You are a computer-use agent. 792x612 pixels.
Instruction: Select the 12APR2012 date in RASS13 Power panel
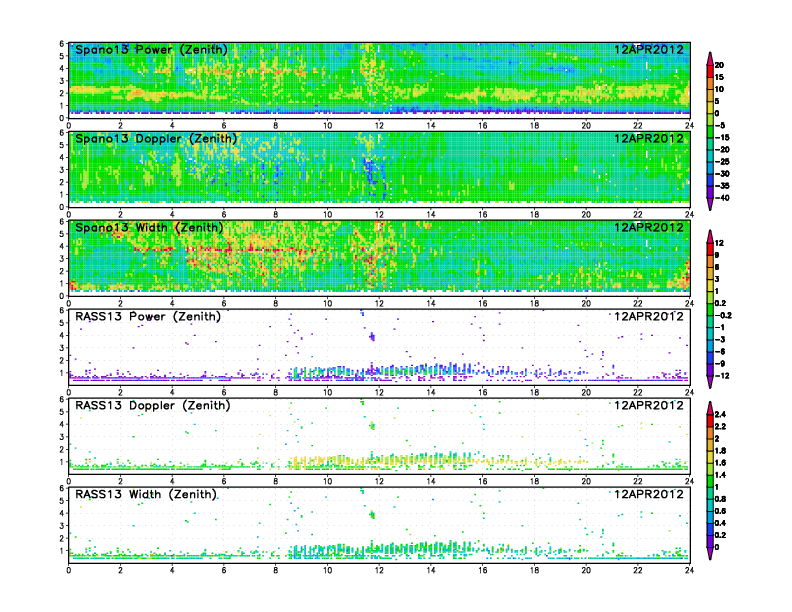click(649, 316)
